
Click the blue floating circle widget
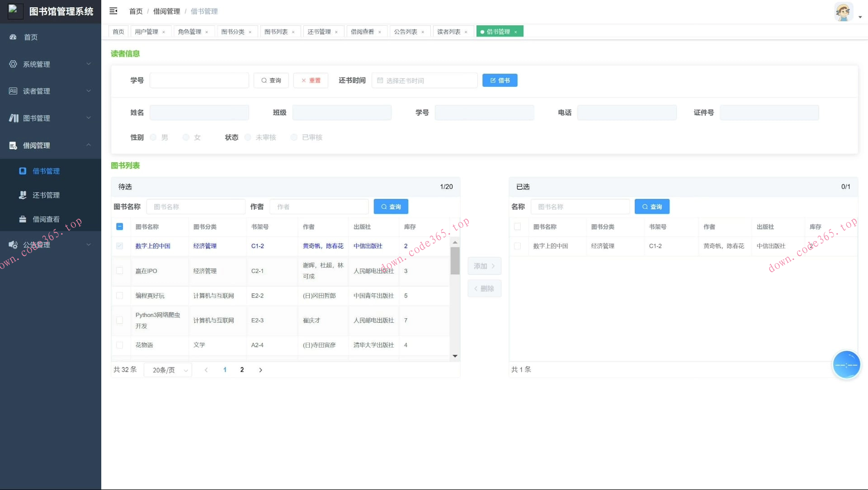coord(846,364)
